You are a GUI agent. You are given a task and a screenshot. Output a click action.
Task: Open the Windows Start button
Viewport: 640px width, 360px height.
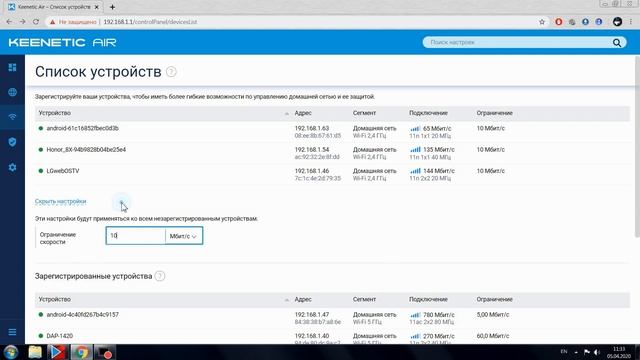[x=11, y=352]
